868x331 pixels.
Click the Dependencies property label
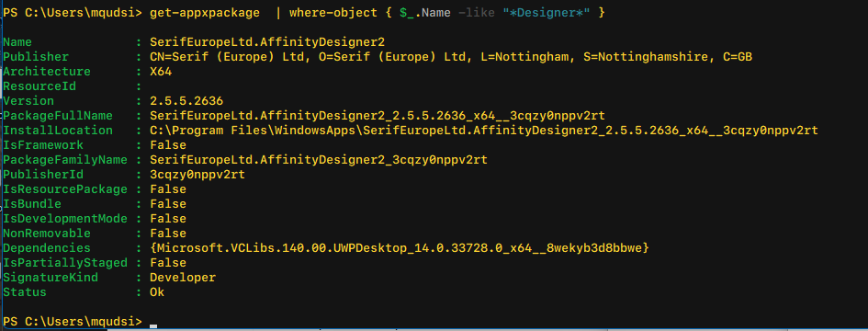47,248
